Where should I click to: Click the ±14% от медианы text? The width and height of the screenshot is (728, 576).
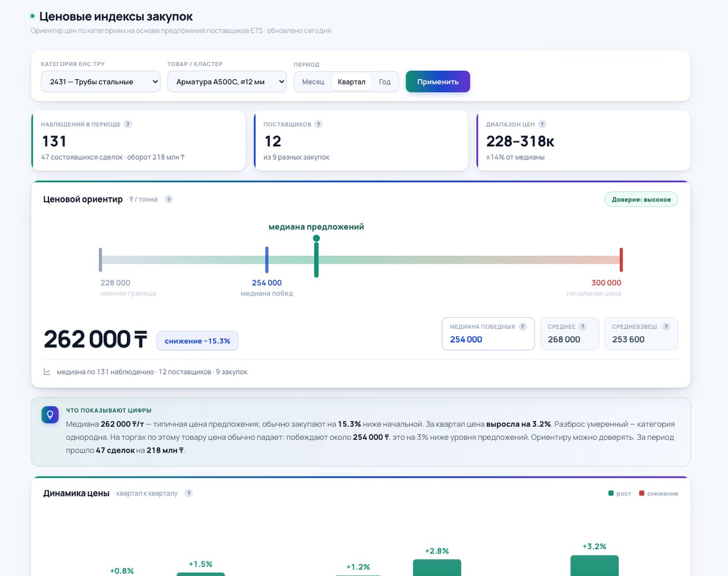point(515,157)
